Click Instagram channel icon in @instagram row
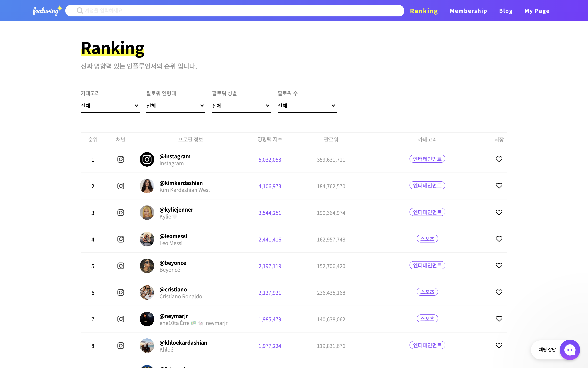This screenshot has height=368, width=588. 121,159
